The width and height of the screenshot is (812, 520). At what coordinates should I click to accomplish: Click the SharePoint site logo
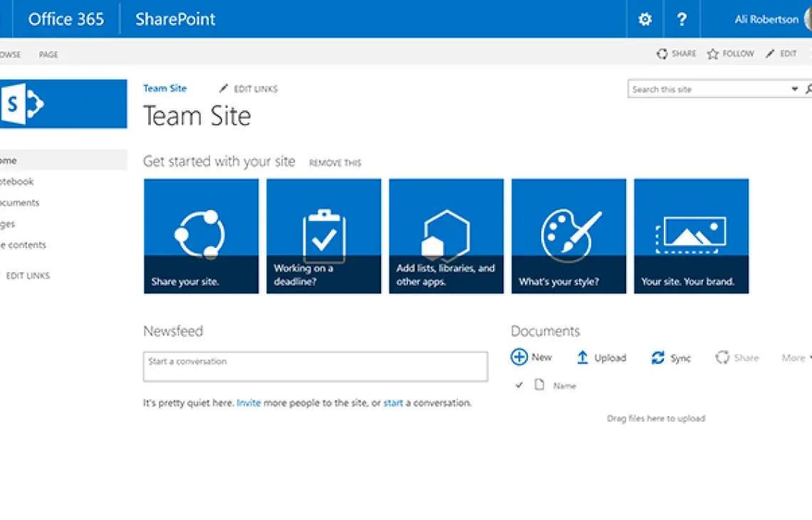coord(63,103)
